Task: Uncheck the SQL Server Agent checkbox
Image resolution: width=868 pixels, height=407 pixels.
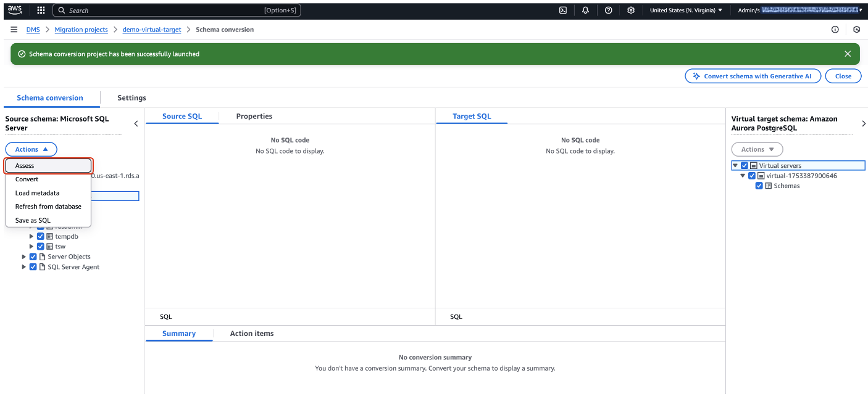Action: click(x=33, y=267)
